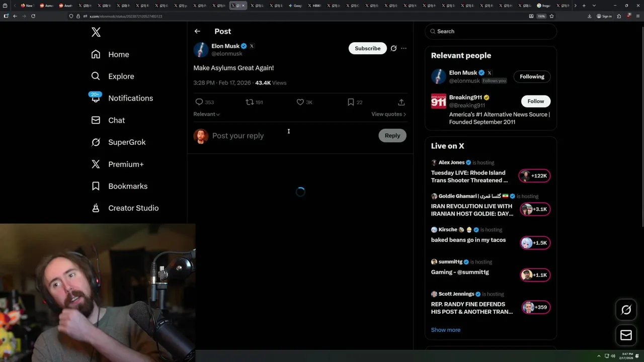
Task: Open Elon Musk avatar in Relevant people
Action: coord(439,76)
